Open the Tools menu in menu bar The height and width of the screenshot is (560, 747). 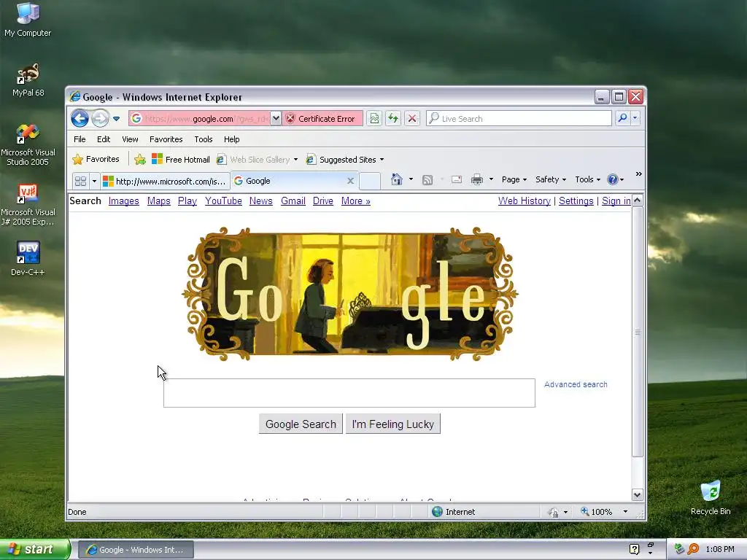tap(203, 139)
